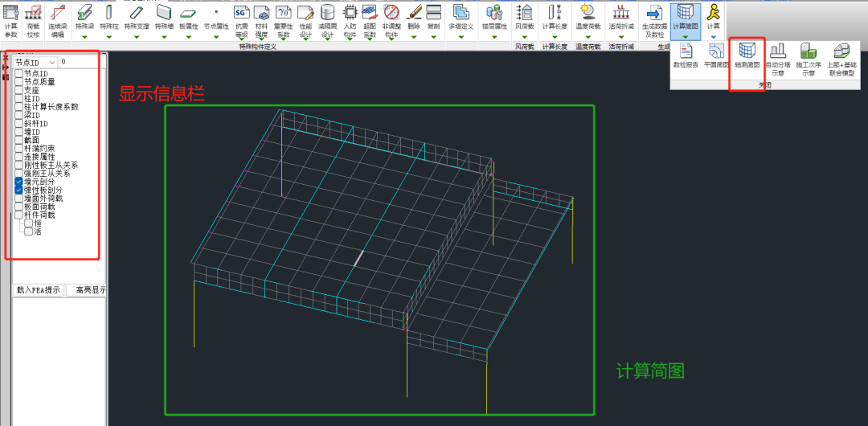The image size is (868, 426).
Task: Tick the 恒 dead load sub-checkbox
Action: click(28, 223)
